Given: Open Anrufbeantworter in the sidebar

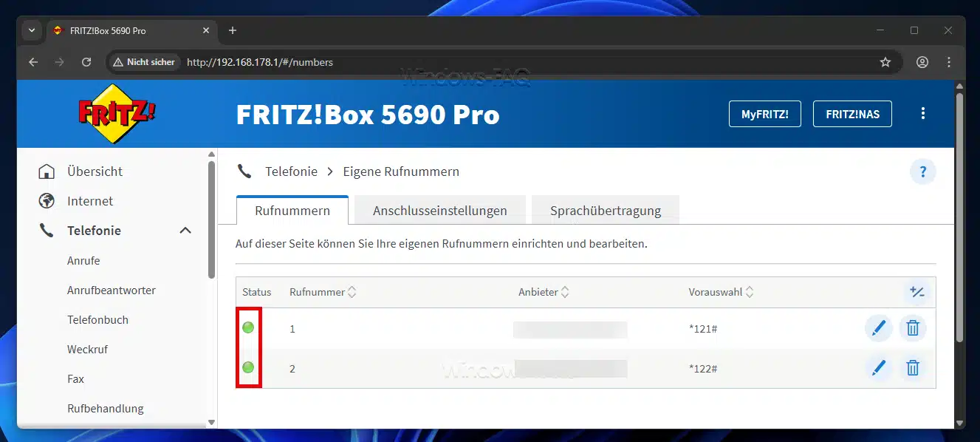Looking at the screenshot, I should (x=111, y=290).
